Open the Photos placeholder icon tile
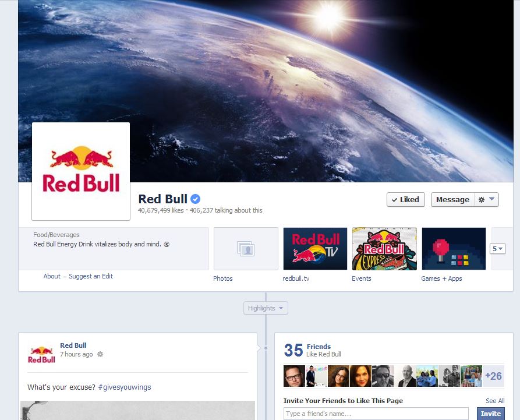 [x=246, y=249]
